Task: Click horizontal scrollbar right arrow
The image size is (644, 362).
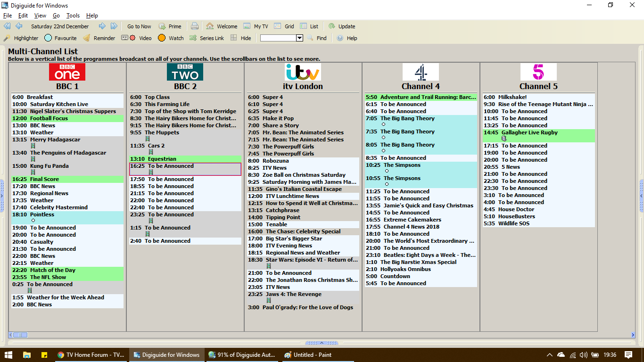Action: coord(633,335)
